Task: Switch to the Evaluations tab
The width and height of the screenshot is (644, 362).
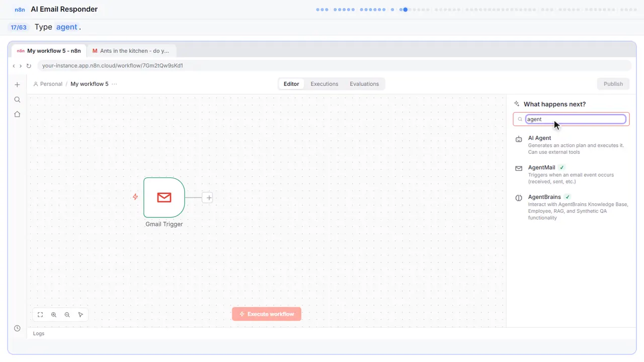Action: point(364,84)
